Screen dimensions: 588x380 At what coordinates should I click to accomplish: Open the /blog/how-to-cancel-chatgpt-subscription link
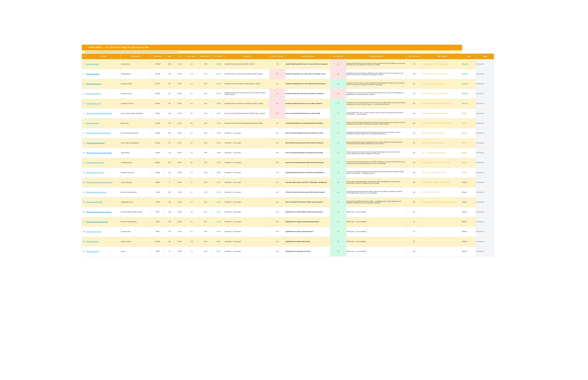[99, 114]
